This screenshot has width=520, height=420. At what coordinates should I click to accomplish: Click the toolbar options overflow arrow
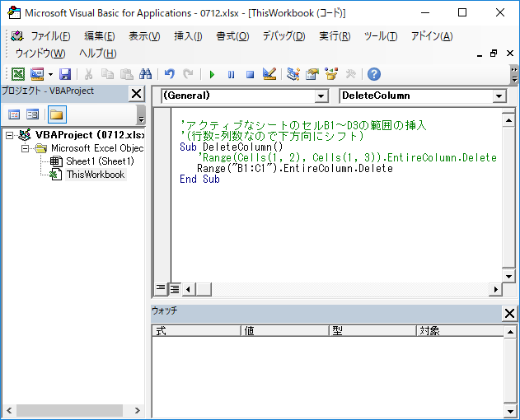pyautogui.click(x=514, y=75)
